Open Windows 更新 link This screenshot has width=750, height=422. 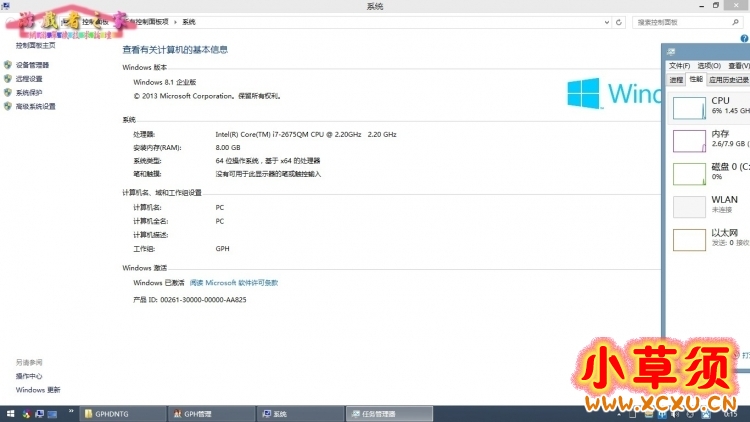click(38, 390)
